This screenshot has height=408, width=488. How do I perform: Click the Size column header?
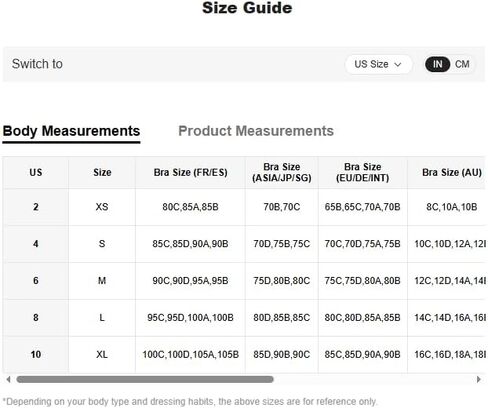pos(102,173)
